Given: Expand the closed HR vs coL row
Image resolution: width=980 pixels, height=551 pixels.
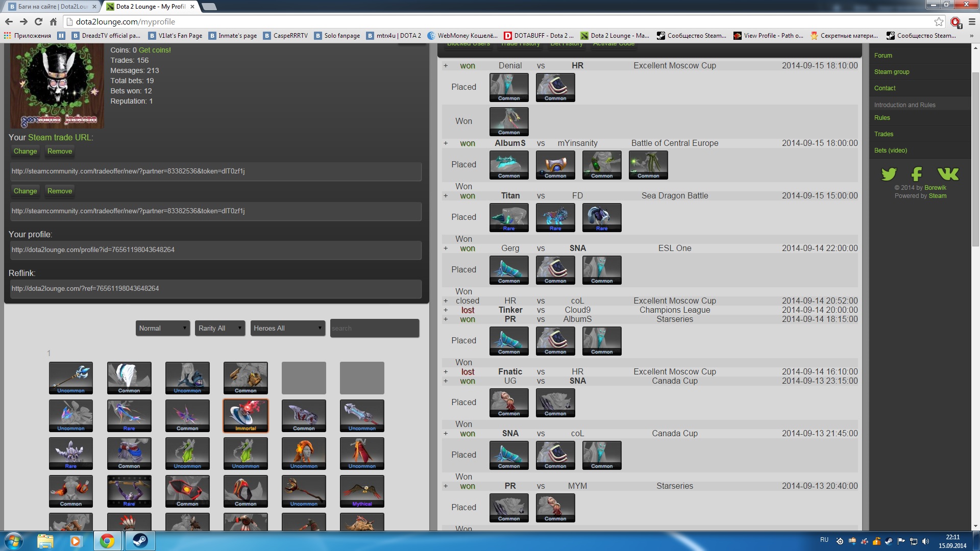Looking at the screenshot, I should tap(446, 301).
